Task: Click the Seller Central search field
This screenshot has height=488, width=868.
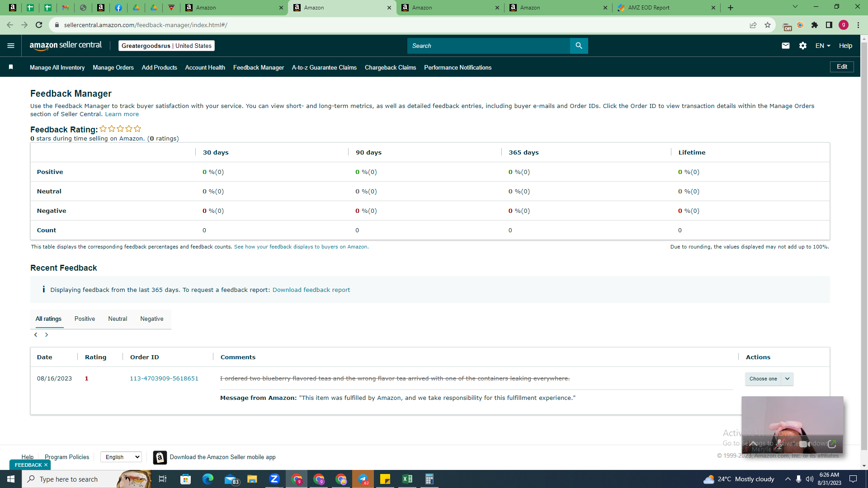Action: [x=489, y=46]
